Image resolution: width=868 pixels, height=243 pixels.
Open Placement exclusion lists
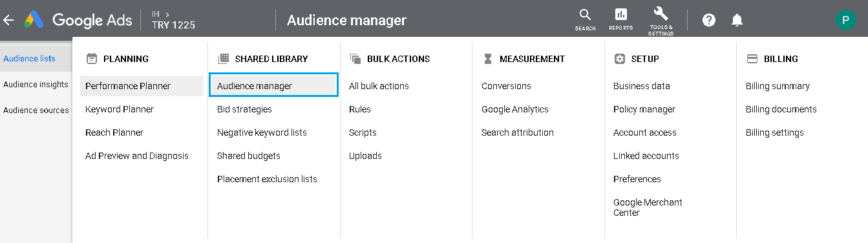click(x=267, y=179)
